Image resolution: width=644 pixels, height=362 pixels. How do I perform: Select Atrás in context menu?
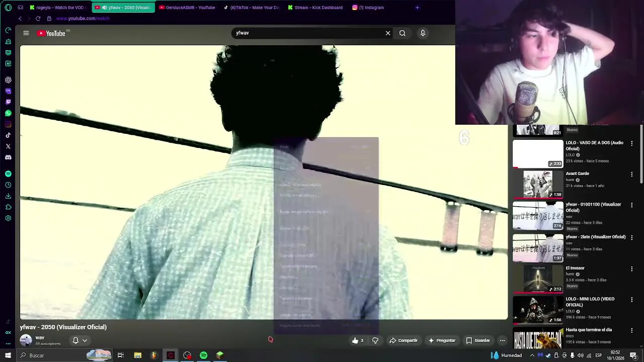coord(284,147)
